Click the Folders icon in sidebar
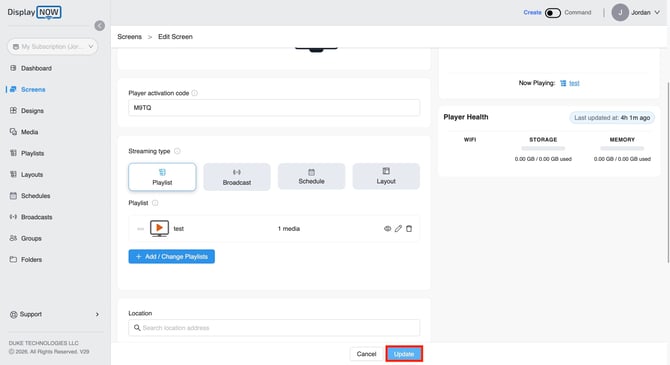 point(13,259)
